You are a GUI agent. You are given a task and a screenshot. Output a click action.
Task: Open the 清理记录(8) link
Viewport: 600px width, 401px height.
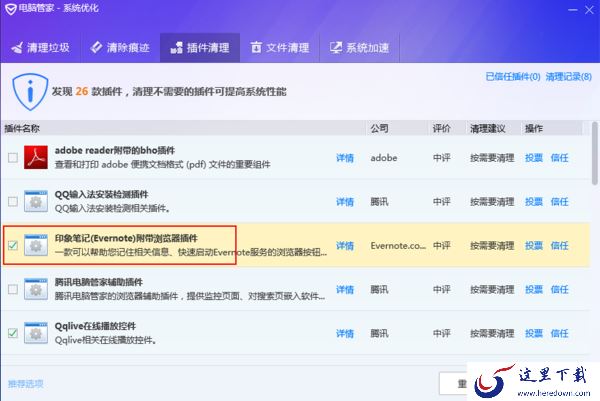pyautogui.click(x=569, y=77)
